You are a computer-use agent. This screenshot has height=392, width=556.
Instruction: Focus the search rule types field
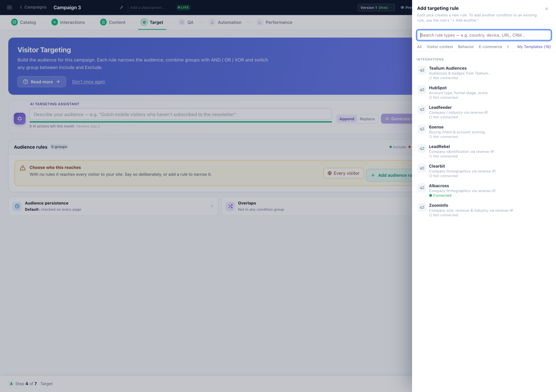coord(484,35)
